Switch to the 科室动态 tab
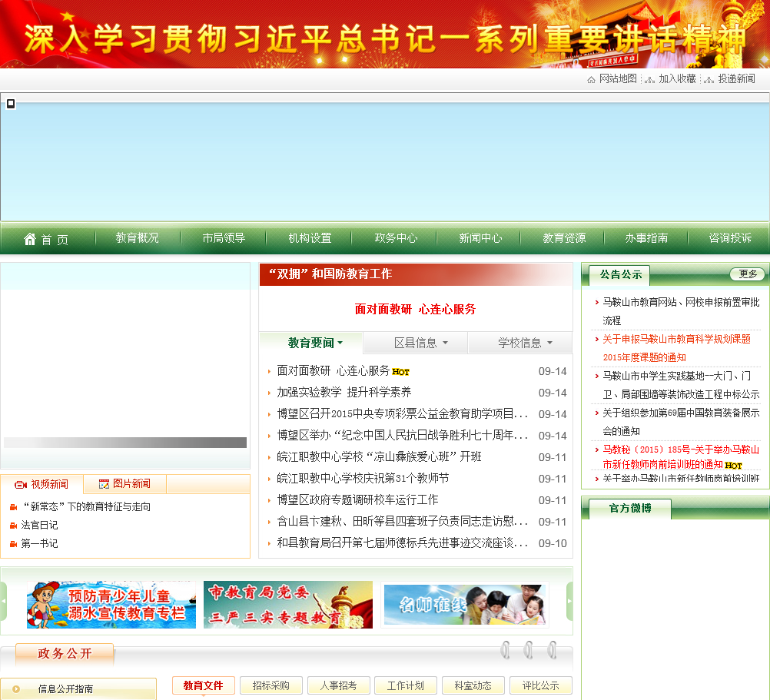This screenshot has width=770, height=700. click(x=473, y=685)
